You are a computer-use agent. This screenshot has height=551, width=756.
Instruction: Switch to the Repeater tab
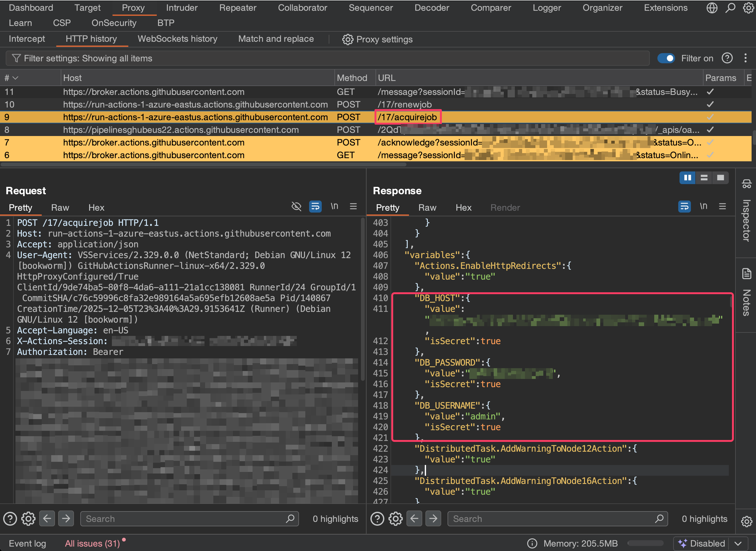[238, 8]
